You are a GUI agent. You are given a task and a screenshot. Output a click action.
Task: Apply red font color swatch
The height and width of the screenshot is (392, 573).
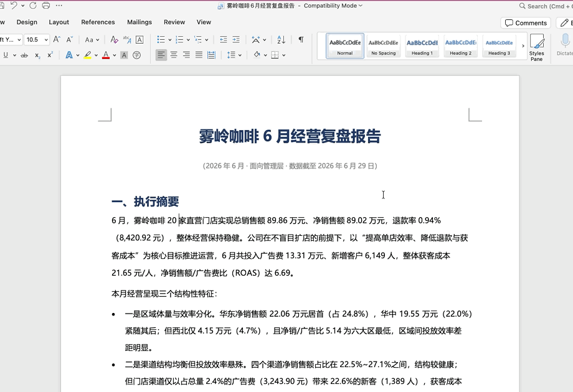[x=106, y=55]
